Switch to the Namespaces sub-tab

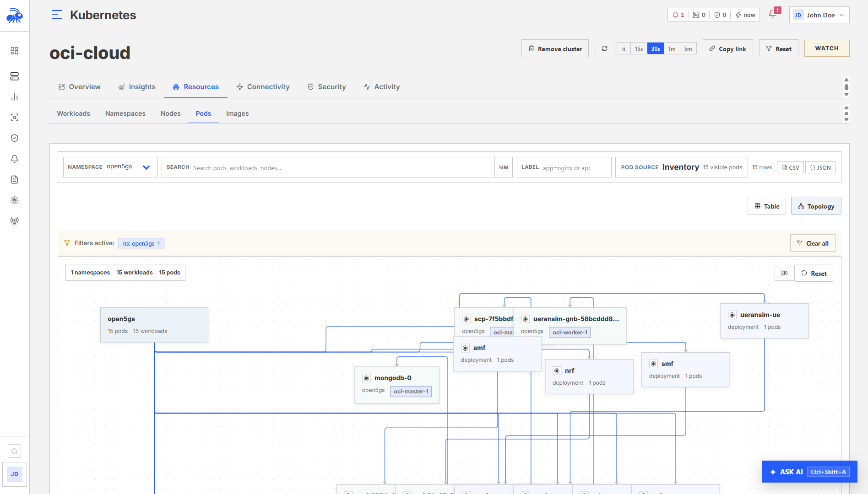pos(125,113)
